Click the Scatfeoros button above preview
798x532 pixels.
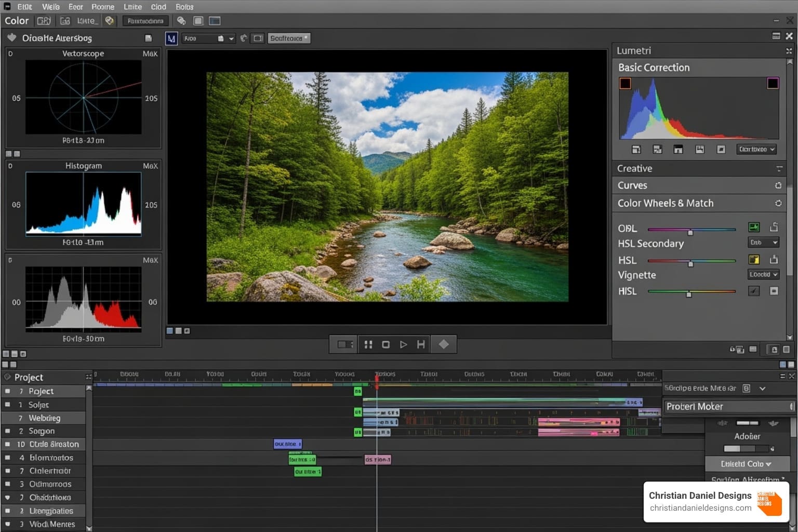[289, 38]
